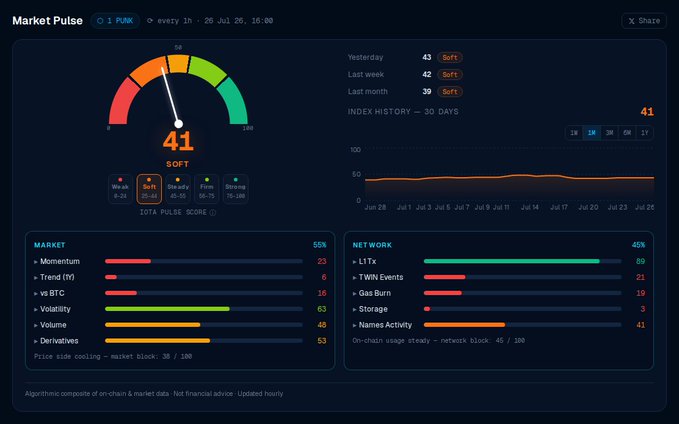Viewport: 679px width, 424px height.
Task: Click the Strong 76-100 score band
Action: coord(236,189)
